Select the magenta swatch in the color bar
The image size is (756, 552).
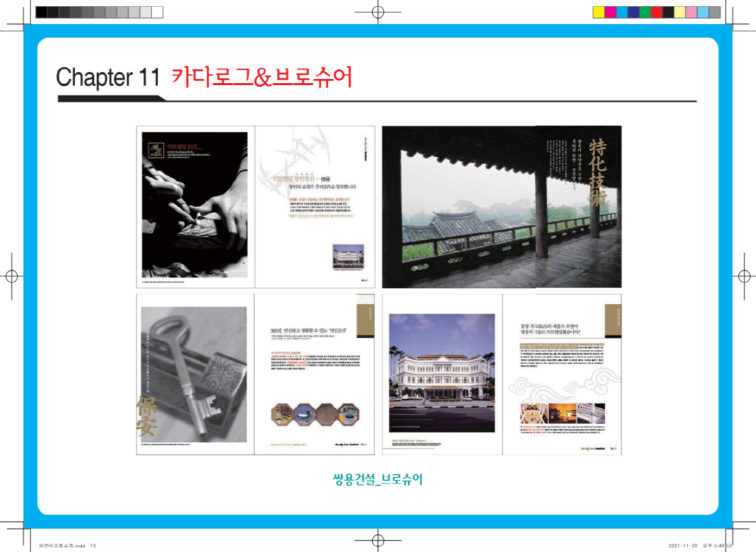coord(610,12)
